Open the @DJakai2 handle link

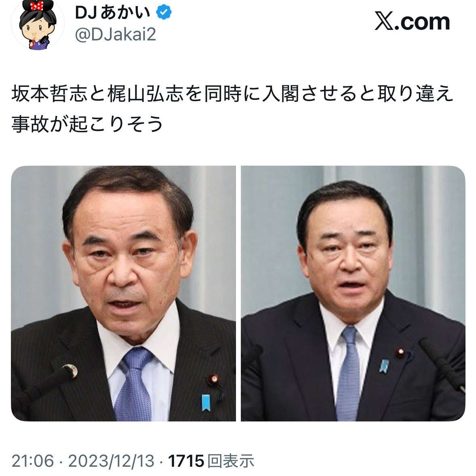(x=115, y=34)
